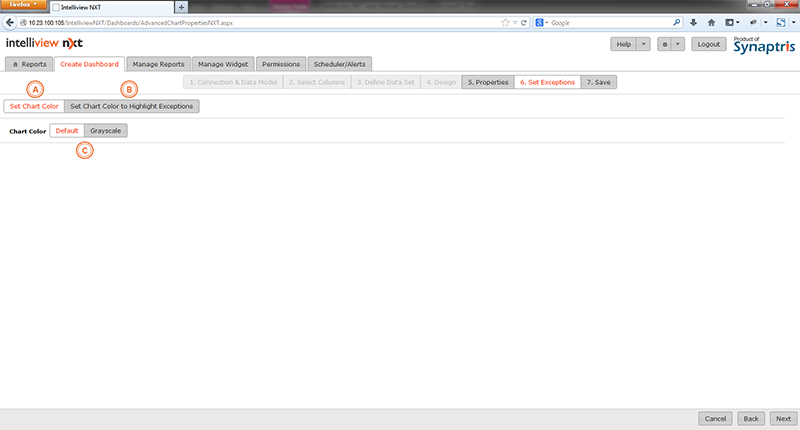Open a new browser tab
Viewport: 800px width, 430px height.
pos(181,7)
